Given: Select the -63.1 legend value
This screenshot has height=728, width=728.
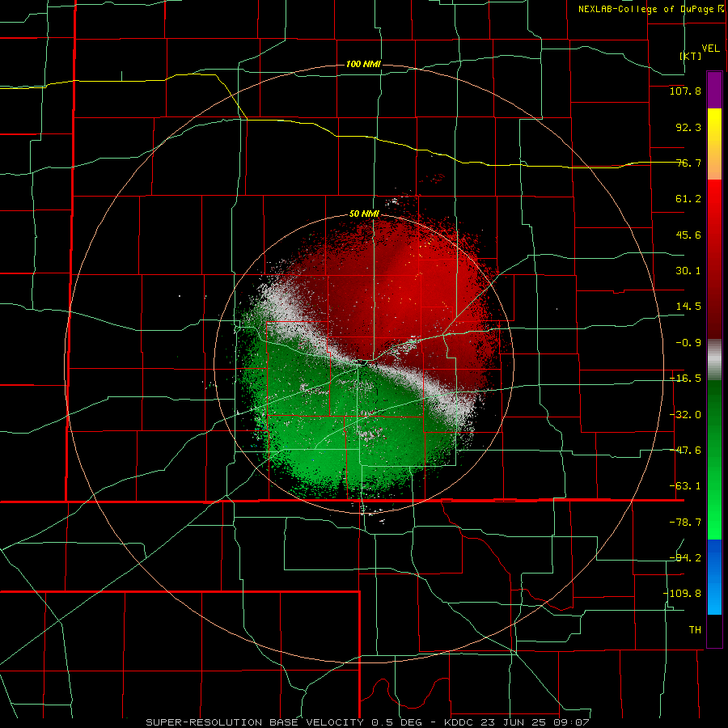Looking at the screenshot, I should point(685,486).
